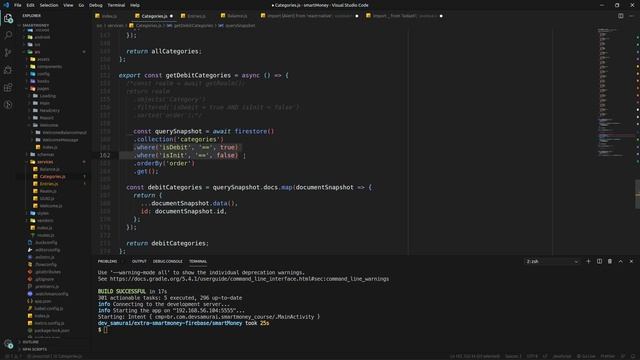Open the Debug view in activity bar
The height and width of the screenshot is (360, 640).
(x=8, y=70)
